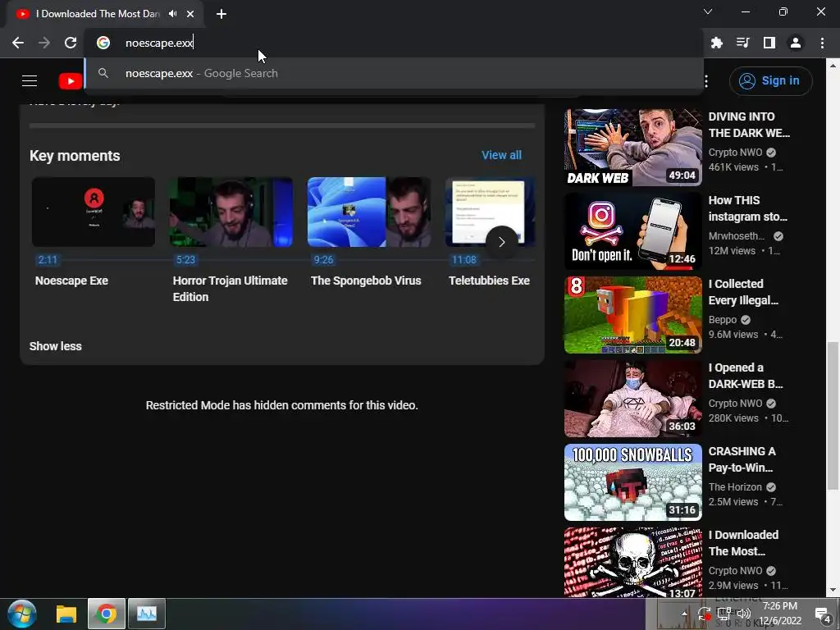Click View all key moments
The height and width of the screenshot is (630, 840).
pyautogui.click(x=501, y=155)
